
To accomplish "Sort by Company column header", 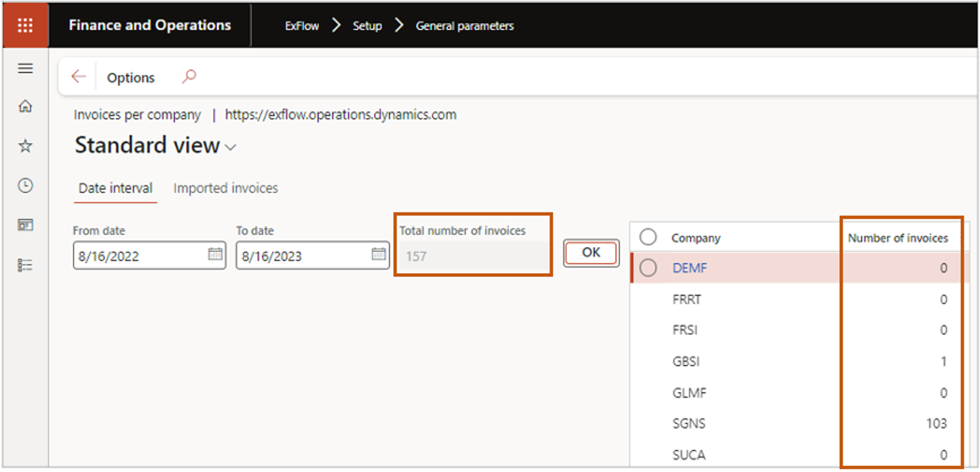I will [696, 238].
